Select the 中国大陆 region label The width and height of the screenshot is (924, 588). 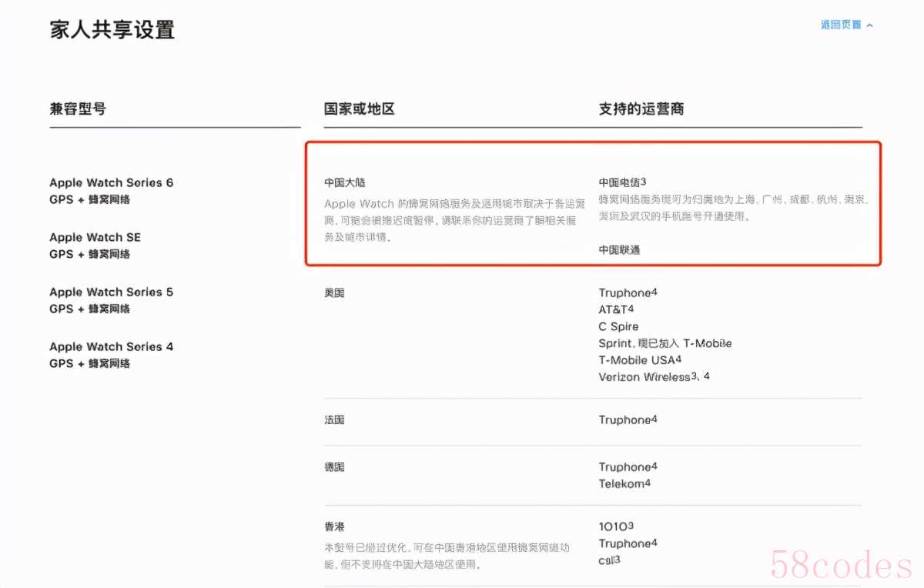click(x=344, y=182)
